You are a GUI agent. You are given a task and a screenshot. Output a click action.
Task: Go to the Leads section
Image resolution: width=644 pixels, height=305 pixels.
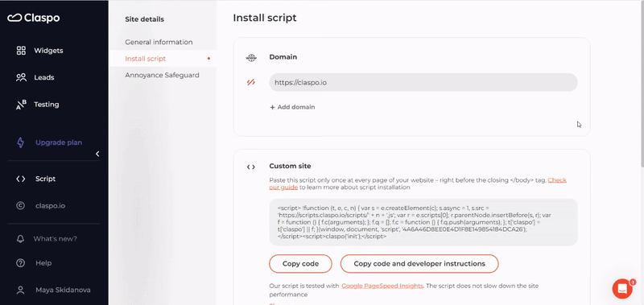point(44,77)
